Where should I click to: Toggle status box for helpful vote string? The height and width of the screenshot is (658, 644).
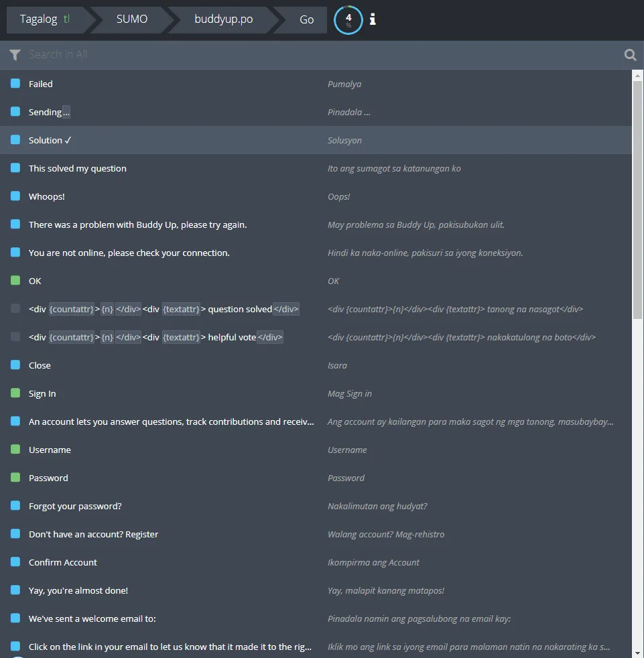click(15, 337)
